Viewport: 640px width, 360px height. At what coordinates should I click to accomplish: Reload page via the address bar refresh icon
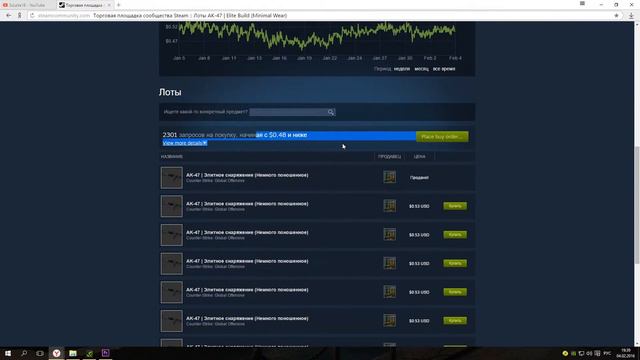coord(32,16)
